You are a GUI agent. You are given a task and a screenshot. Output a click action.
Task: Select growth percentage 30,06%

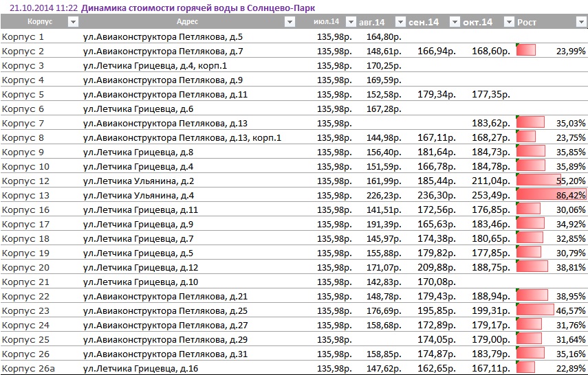point(571,210)
